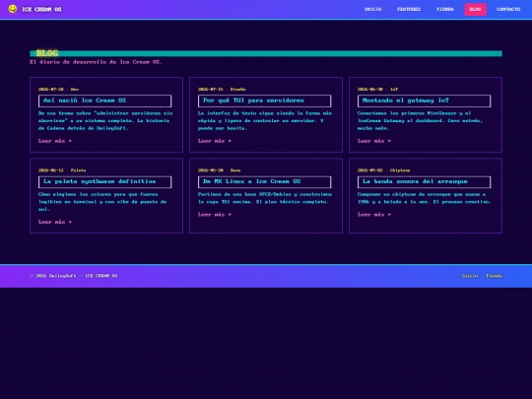532x399 pixels.
Task: Click the yellow smiley logo icon
Action: [13, 9]
